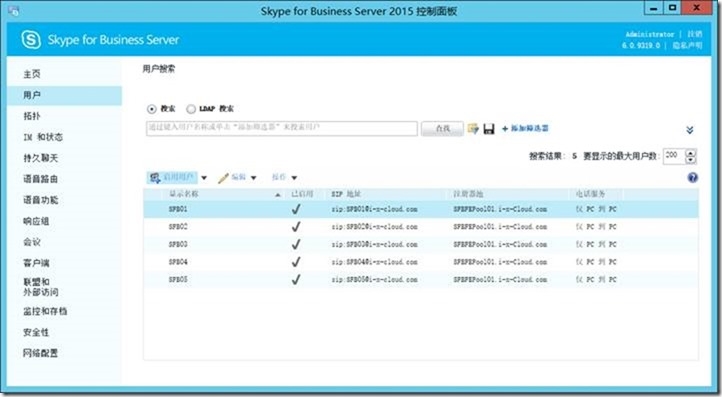Open the 会议 section
This screenshot has width=722, height=397.
tap(32, 242)
